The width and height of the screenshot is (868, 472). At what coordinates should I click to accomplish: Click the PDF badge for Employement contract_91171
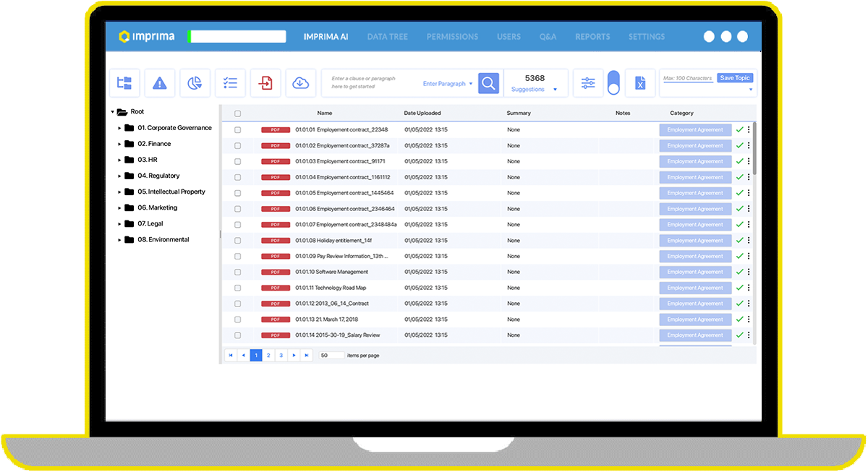276,161
